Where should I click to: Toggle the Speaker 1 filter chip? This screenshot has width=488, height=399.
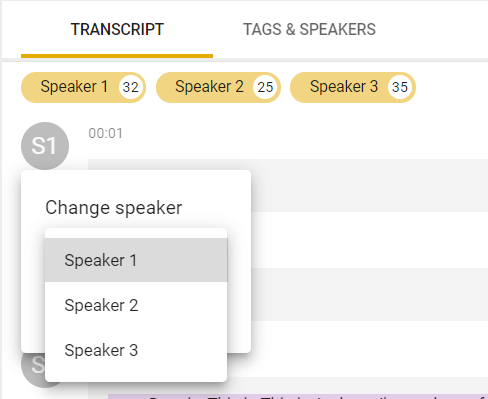[x=83, y=87]
